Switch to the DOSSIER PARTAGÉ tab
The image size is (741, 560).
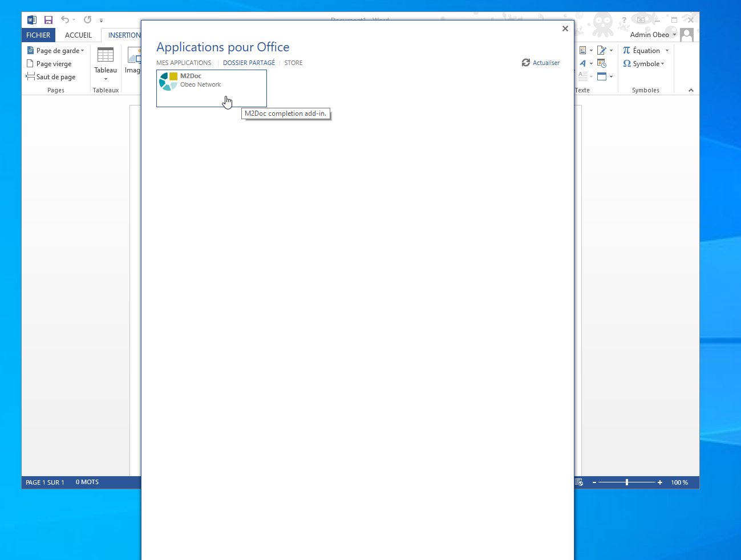pyautogui.click(x=249, y=63)
